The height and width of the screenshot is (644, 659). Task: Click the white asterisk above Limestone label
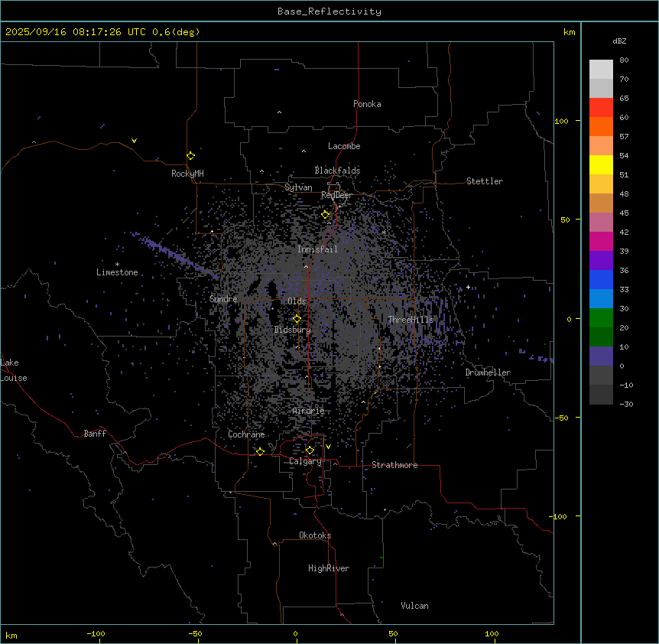click(x=117, y=265)
